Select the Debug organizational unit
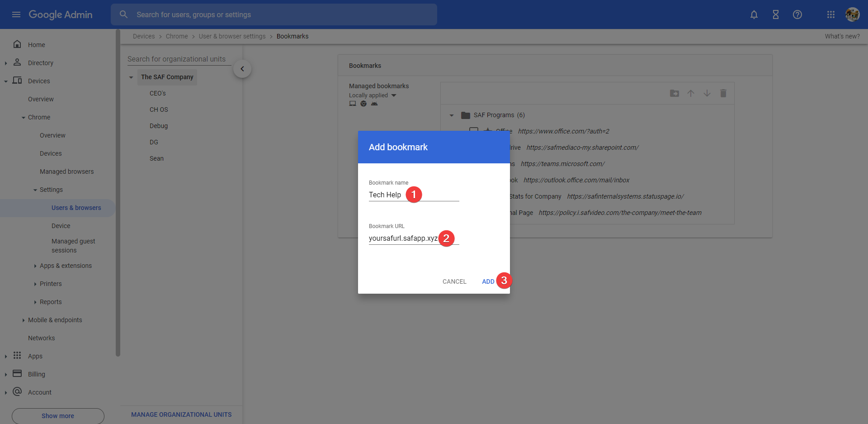Viewport: 868px width, 424px height. (159, 126)
